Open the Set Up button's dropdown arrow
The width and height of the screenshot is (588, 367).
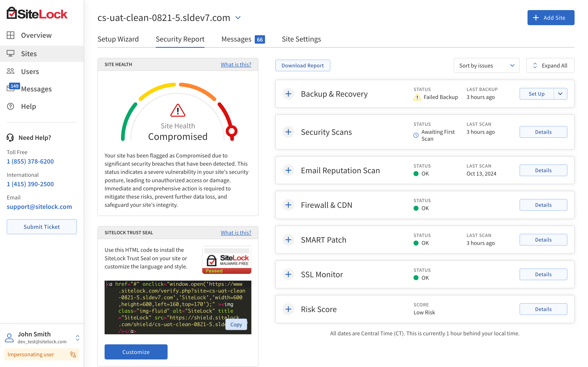560,94
